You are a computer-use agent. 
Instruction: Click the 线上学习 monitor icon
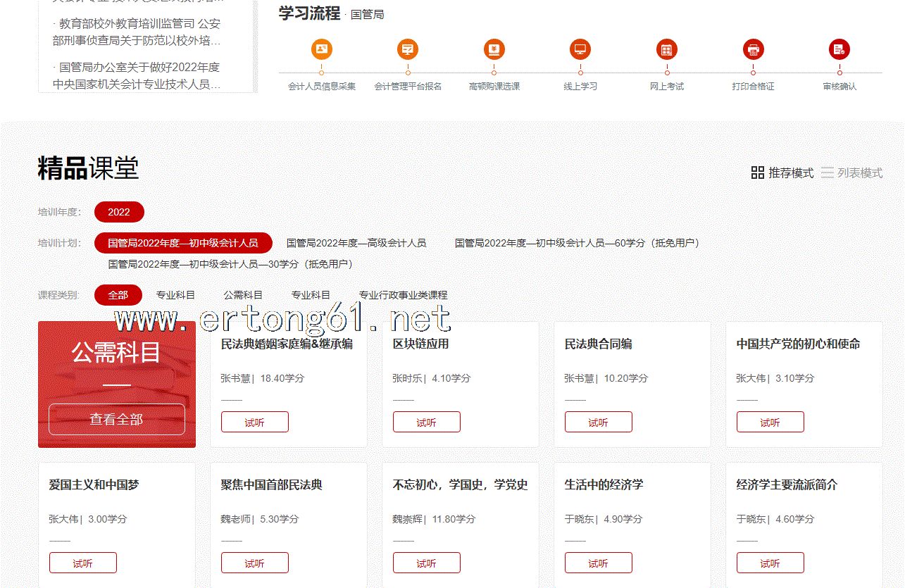point(580,49)
